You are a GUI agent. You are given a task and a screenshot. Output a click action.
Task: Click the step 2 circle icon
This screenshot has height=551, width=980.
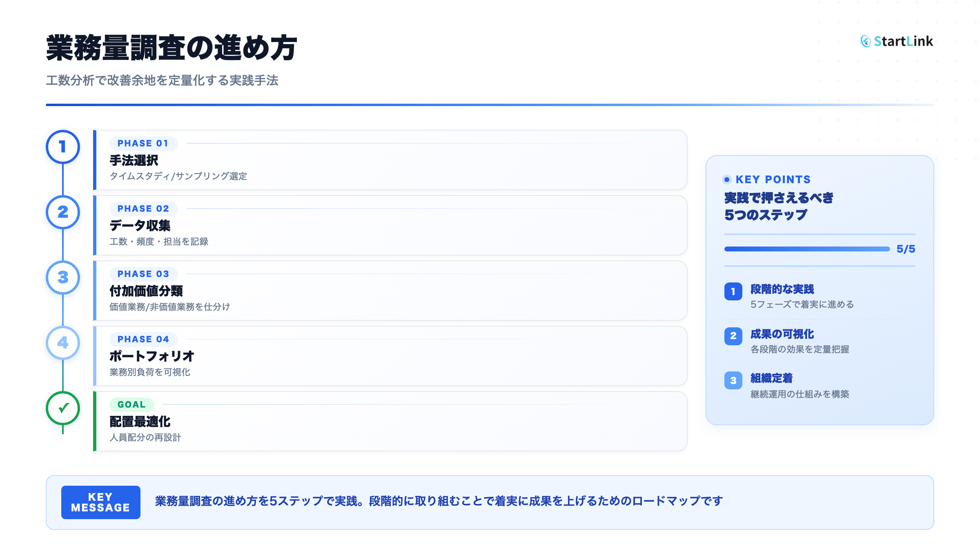click(x=62, y=212)
